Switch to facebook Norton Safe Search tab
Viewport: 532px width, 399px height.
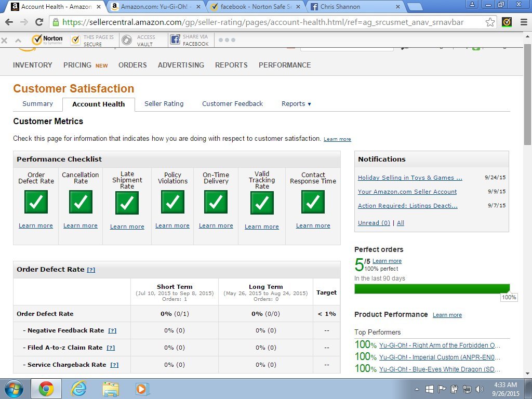pos(255,6)
